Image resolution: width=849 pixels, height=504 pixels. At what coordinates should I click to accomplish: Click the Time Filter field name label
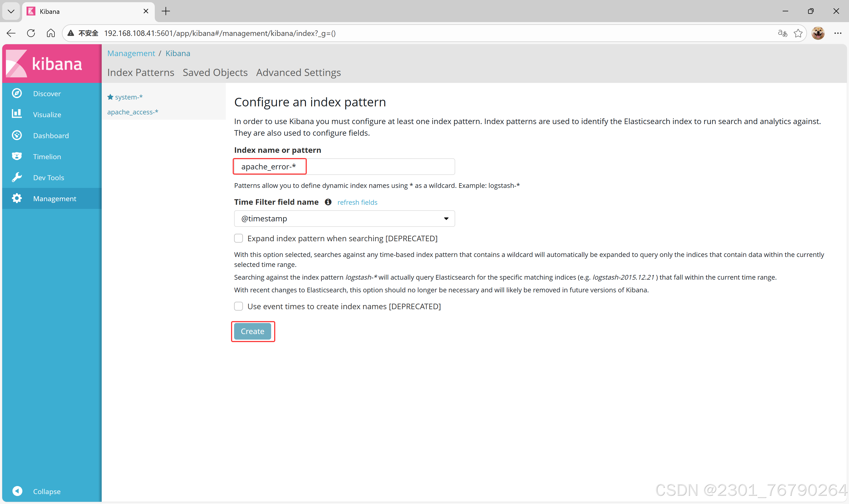[276, 202]
